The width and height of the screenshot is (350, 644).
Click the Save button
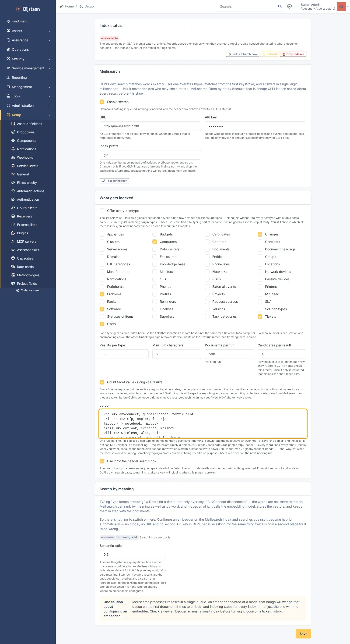click(303, 634)
